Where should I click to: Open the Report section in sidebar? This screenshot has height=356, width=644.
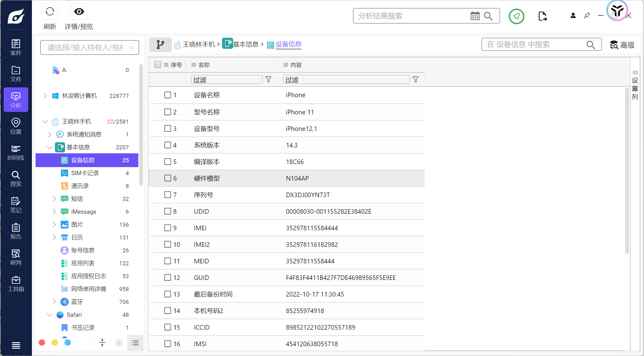[16, 232]
